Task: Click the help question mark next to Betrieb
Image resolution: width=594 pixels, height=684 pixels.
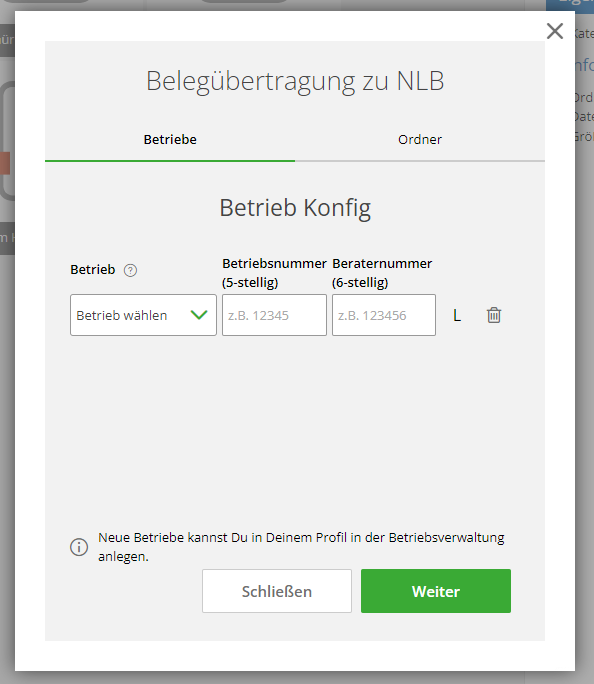Action: point(130,270)
